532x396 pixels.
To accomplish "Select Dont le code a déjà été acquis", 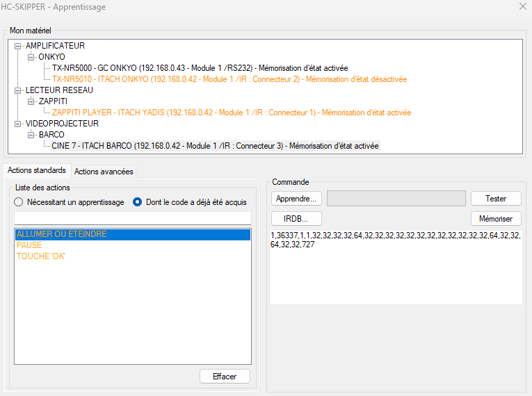I will point(190,202).
